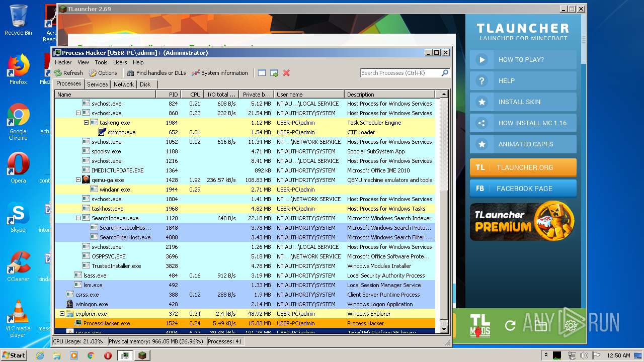644x362 pixels.
Task: Open the FACEBOOK PAGE link
Action: click(x=523, y=189)
